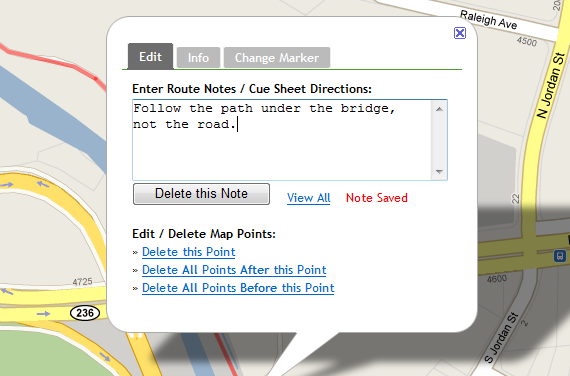This screenshot has width=570, height=376.
Task: Open the View All link
Action: [x=309, y=198]
